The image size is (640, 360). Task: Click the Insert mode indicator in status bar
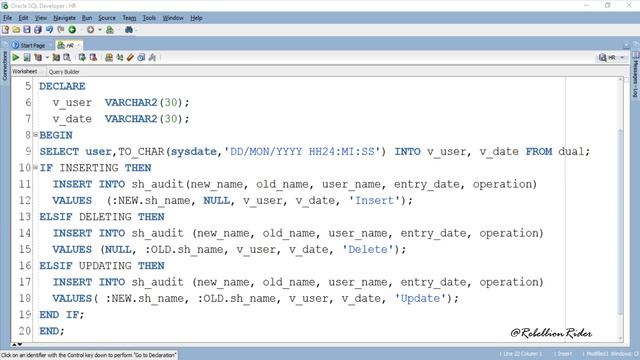(564, 354)
